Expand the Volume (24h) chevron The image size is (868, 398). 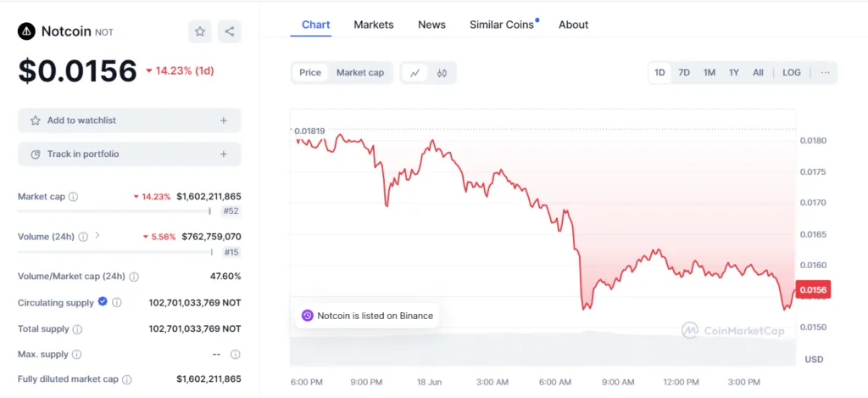97,235
